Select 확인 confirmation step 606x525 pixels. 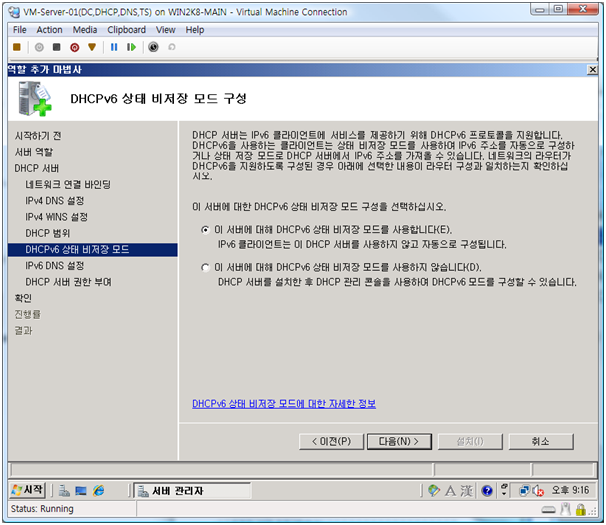tap(23, 298)
